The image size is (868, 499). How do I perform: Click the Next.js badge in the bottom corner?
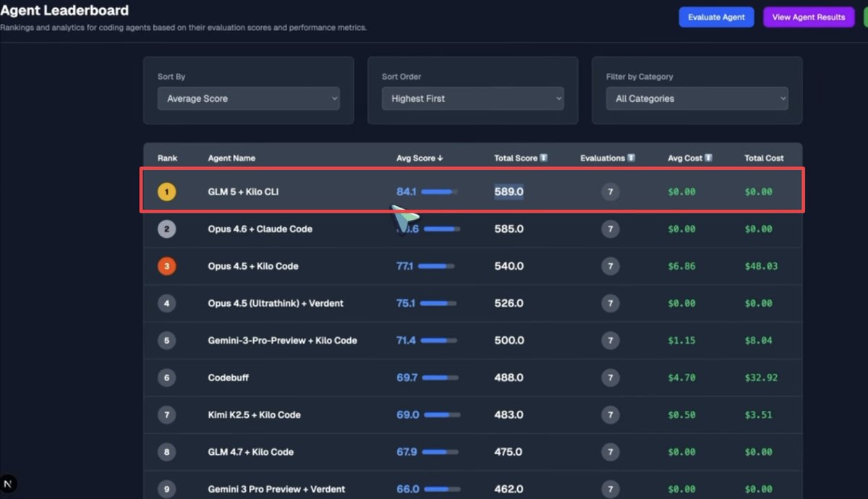click(x=9, y=483)
